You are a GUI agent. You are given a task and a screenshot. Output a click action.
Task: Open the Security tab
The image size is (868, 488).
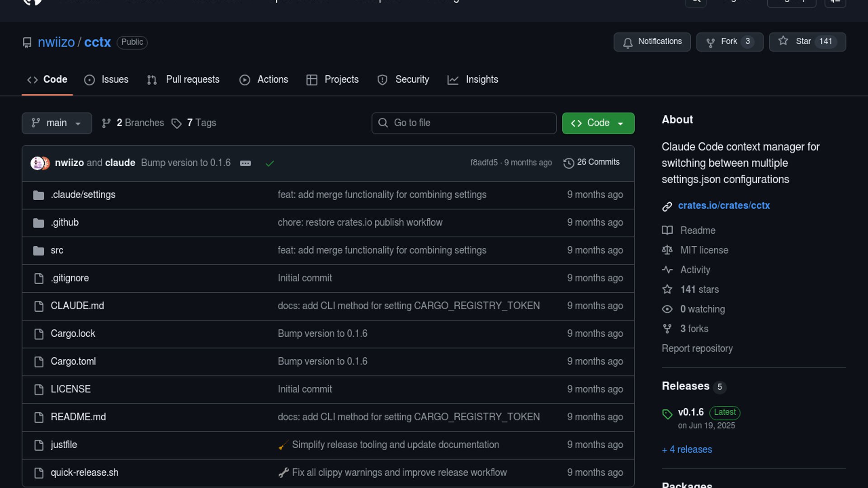[x=403, y=80]
